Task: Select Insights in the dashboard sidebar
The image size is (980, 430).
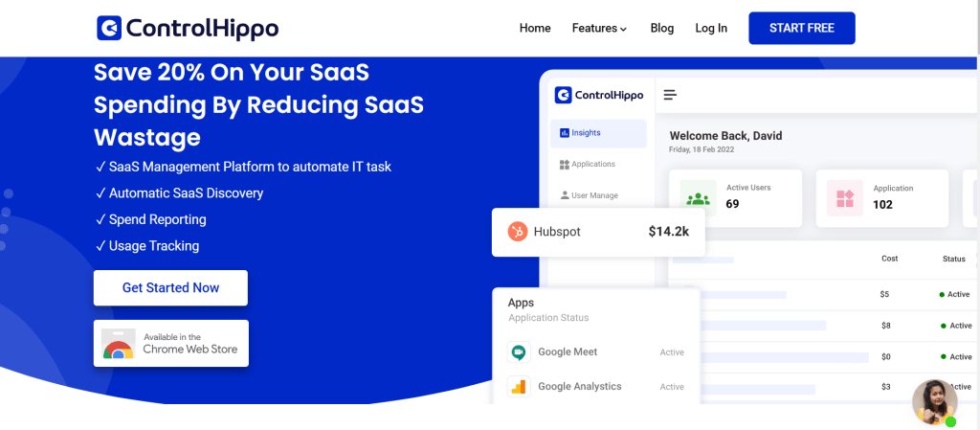Action: [598, 133]
